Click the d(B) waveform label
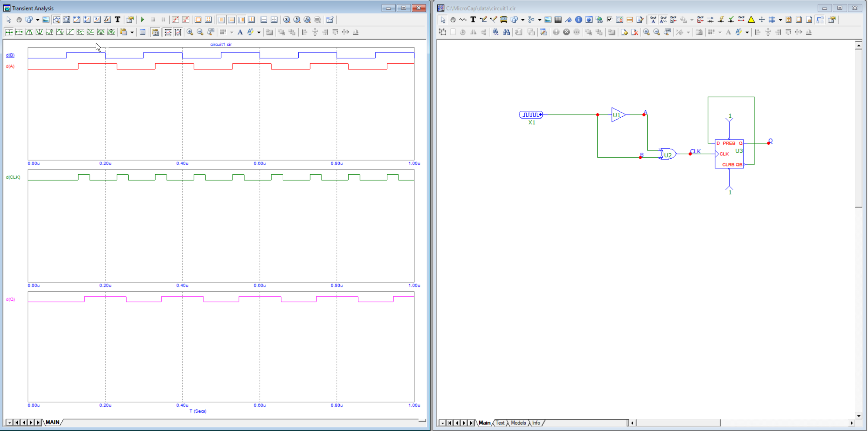The image size is (868, 431). (x=10, y=55)
